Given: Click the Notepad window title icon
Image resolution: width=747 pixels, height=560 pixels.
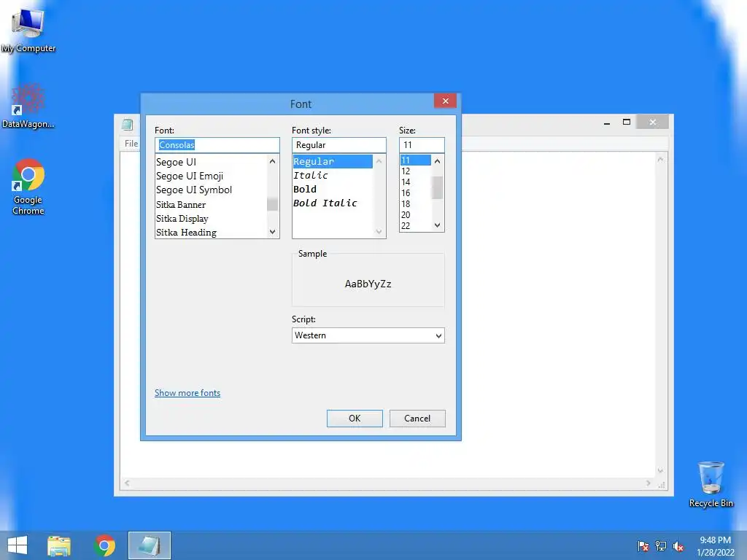Looking at the screenshot, I should [x=127, y=125].
